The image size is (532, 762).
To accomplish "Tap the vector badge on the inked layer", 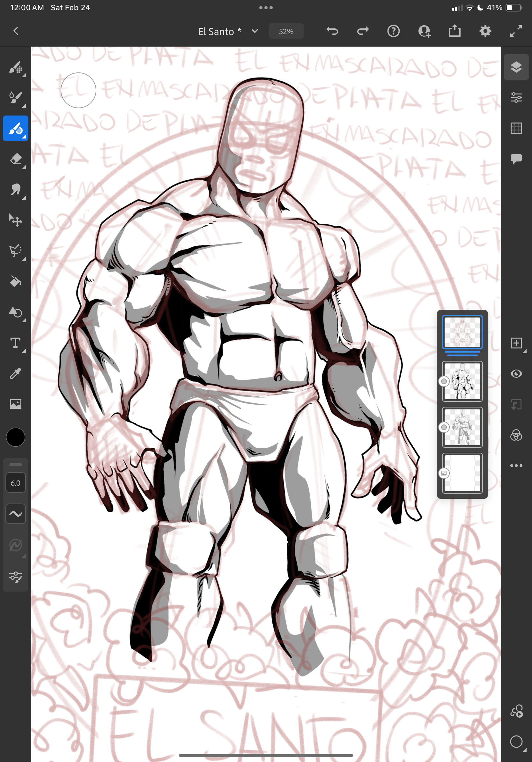I will (x=444, y=381).
